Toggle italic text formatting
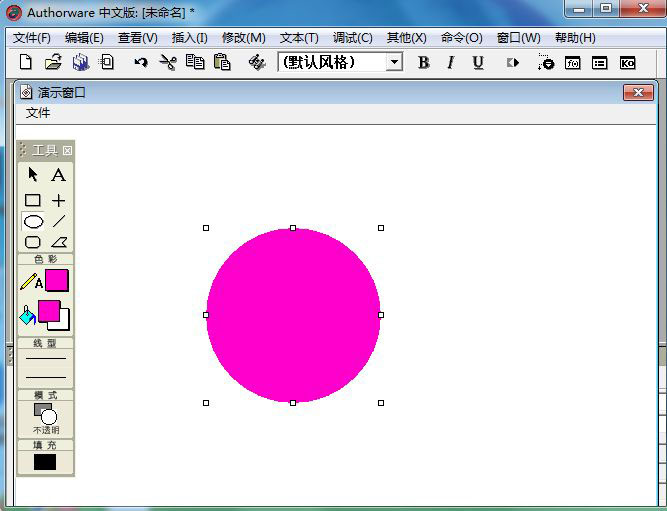The height and width of the screenshot is (511, 667). pos(450,62)
